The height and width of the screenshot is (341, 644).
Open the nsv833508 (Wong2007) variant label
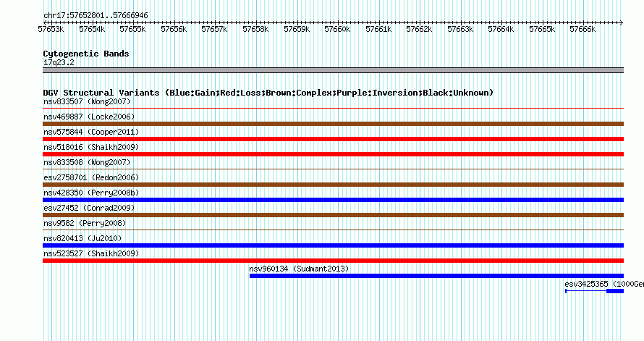point(87,162)
